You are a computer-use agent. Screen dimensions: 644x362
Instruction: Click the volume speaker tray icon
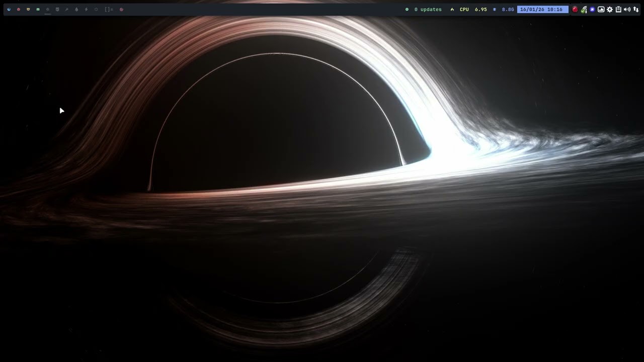627,9
